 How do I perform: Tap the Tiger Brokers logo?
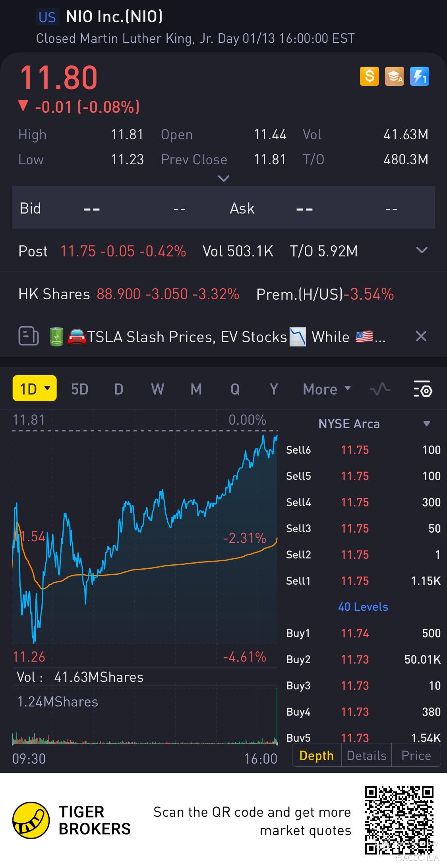point(31,820)
